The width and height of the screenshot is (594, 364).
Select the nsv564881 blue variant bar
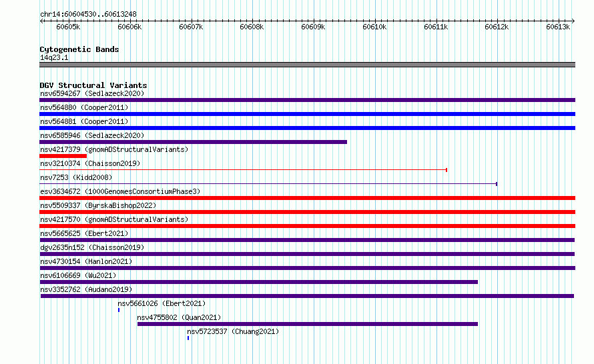pyautogui.click(x=307, y=128)
